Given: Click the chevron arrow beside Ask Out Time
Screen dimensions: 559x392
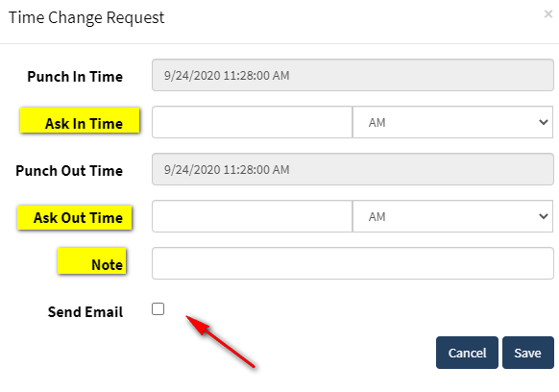Looking at the screenshot, I should [x=544, y=216].
